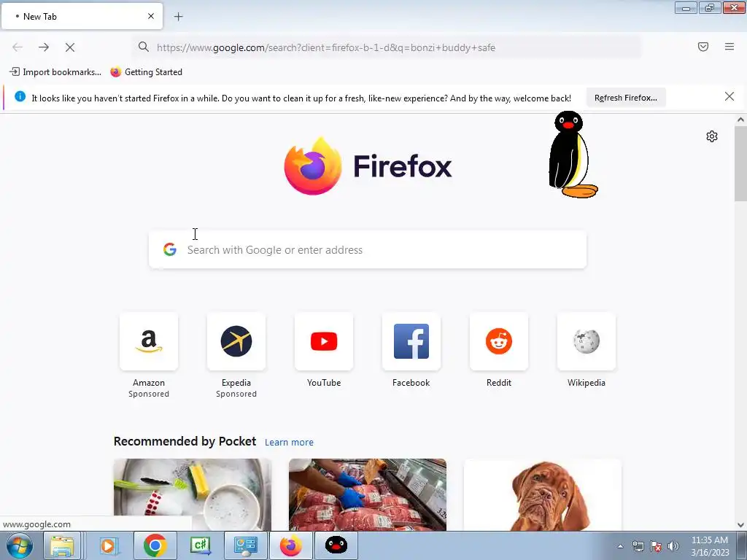Go back to previous page
747x560 pixels.
pos(18,47)
